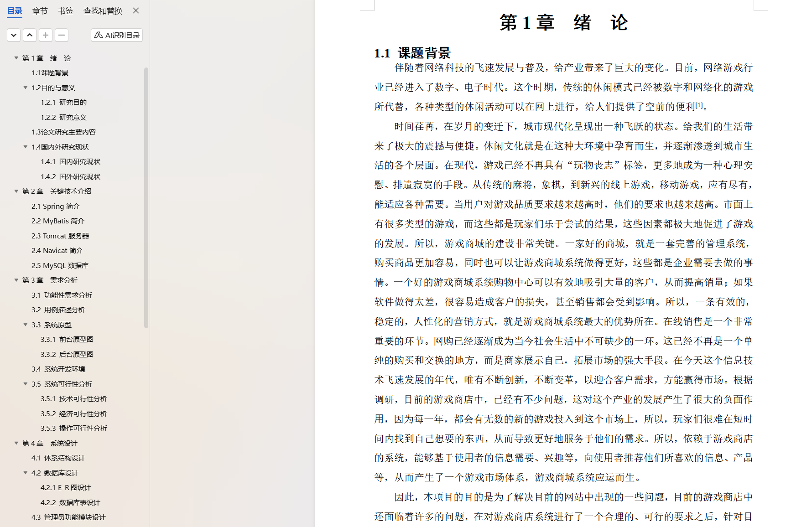Viewport: 812px width, 527px height.
Task: Click the collapse-all up chevron button
Action: coord(30,35)
